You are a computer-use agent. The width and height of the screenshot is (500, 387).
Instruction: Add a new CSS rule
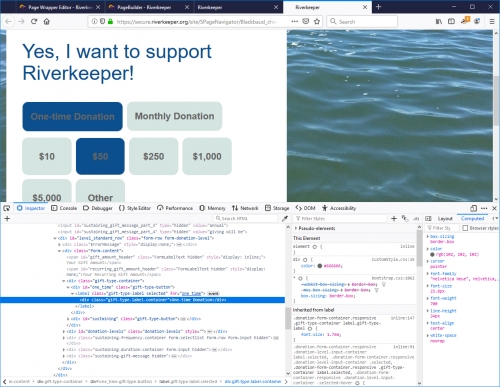click(394, 219)
